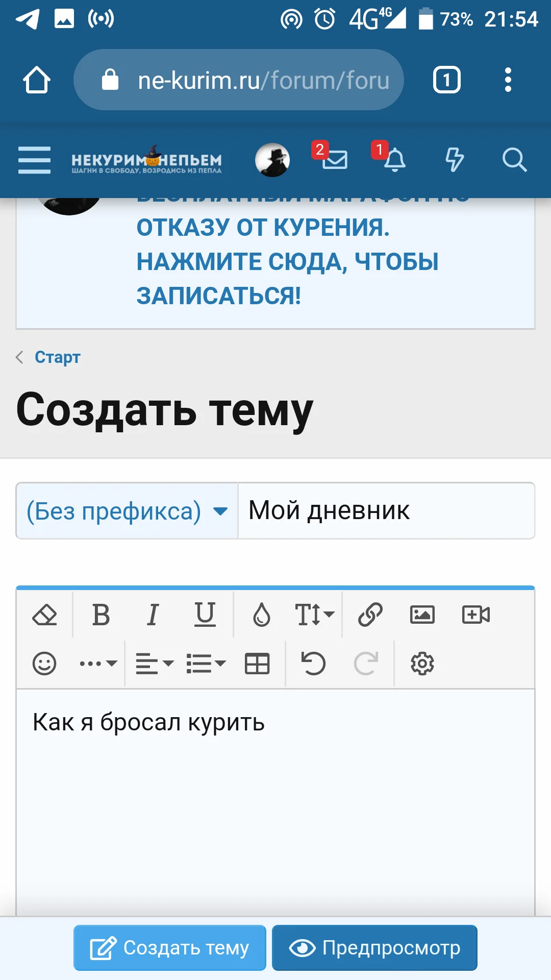This screenshot has height=980, width=551.
Task: Open the Без префикса prefix dropdown
Action: [127, 511]
